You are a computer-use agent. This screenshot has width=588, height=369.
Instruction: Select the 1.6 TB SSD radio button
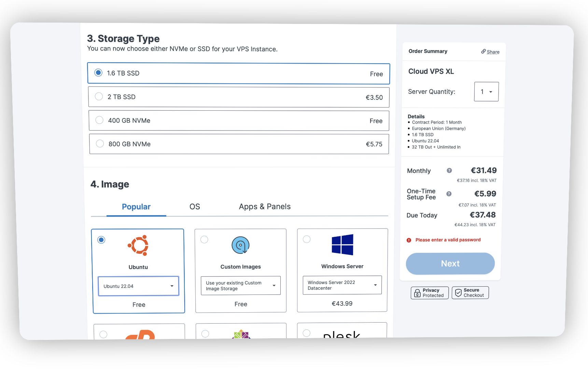pyautogui.click(x=98, y=72)
